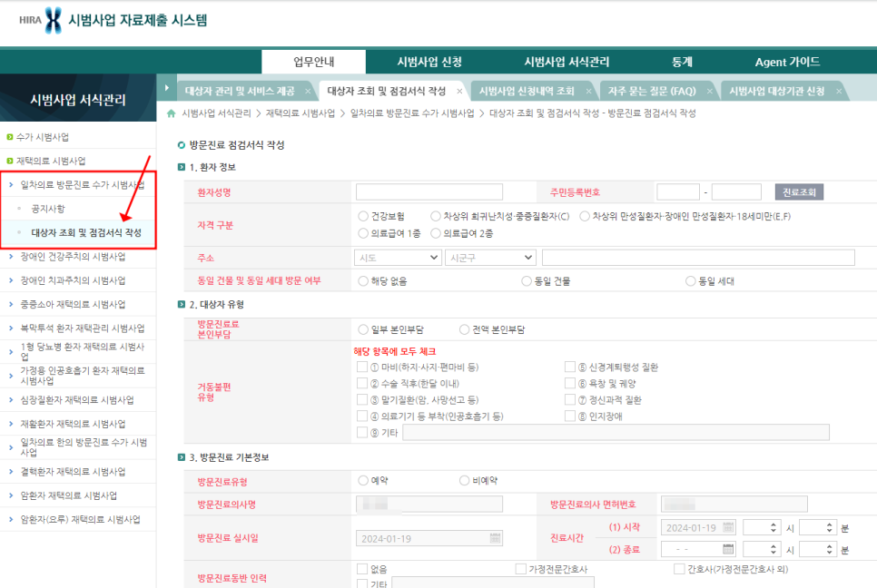This screenshot has width=877, height=588.
Task: Select 전액 본인부담 radio option
Action: [x=464, y=329]
